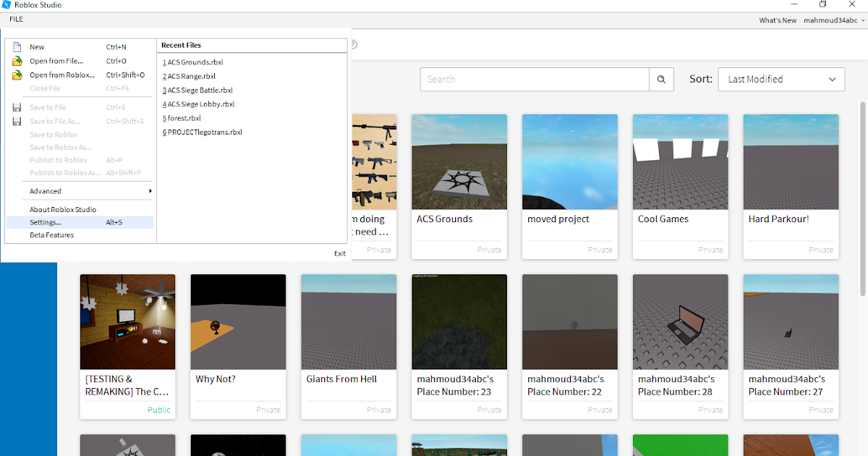Click the Save to File As disk icon
This screenshot has height=456, width=868.
click(x=17, y=121)
